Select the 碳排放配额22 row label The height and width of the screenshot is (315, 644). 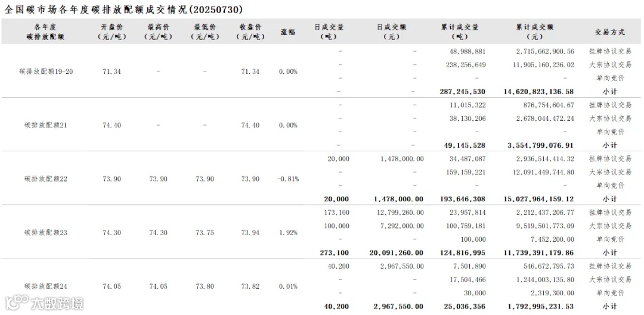(45, 179)
